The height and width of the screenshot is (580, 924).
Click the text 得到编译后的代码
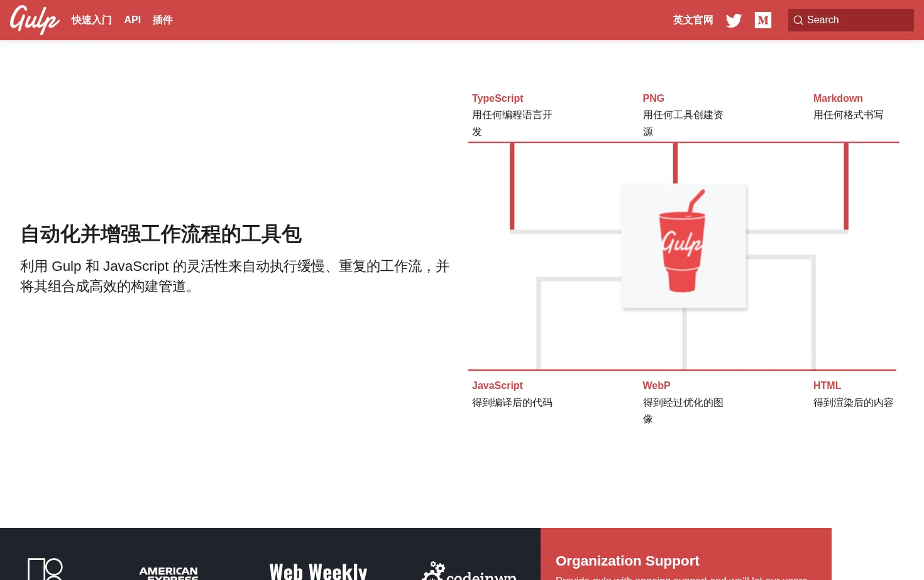tap(512, 402)
